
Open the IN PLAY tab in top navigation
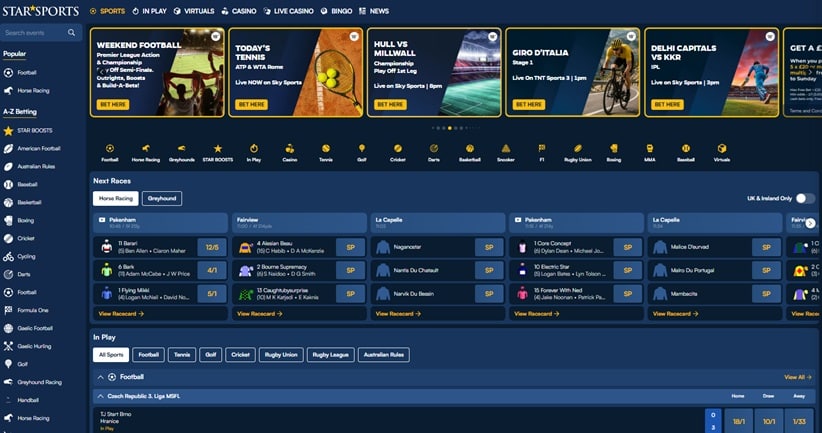[x=149, y=11]
